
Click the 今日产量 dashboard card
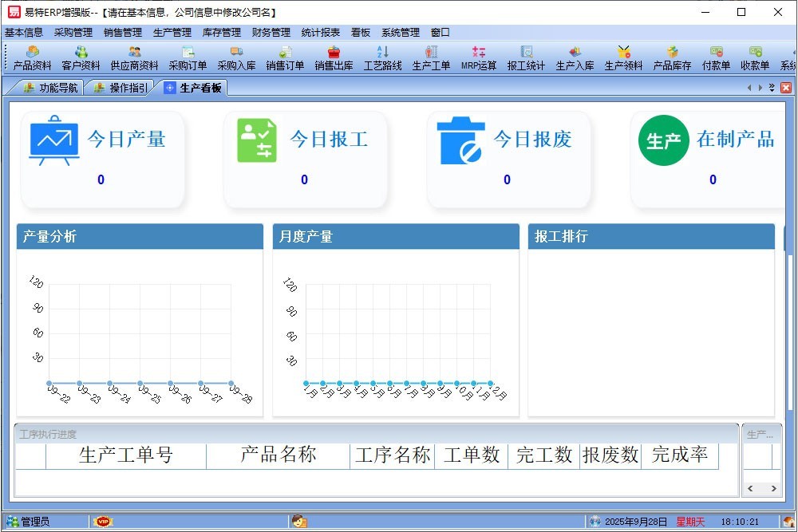(104, 158)
